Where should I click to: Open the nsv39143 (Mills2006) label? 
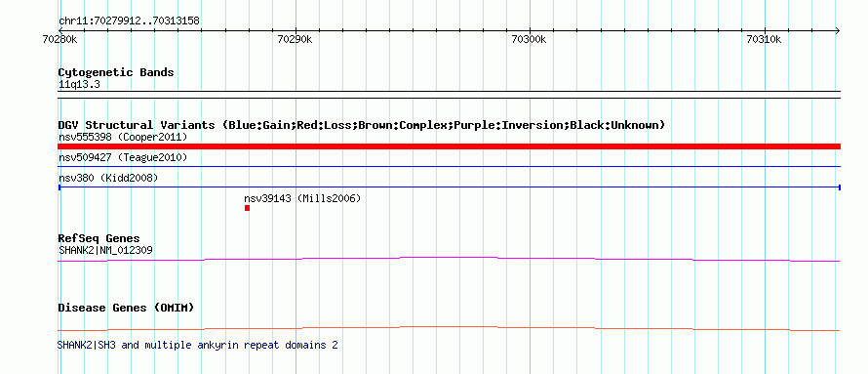tap(302, 198)
